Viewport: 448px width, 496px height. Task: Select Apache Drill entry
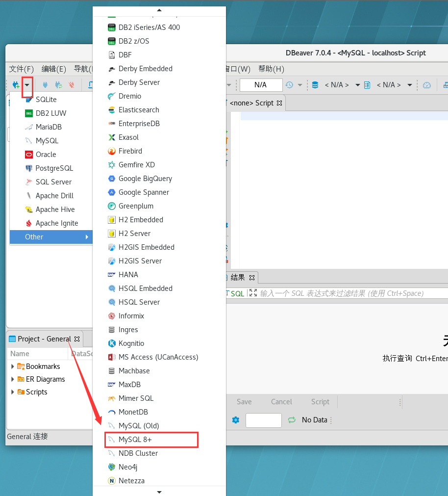51,196
